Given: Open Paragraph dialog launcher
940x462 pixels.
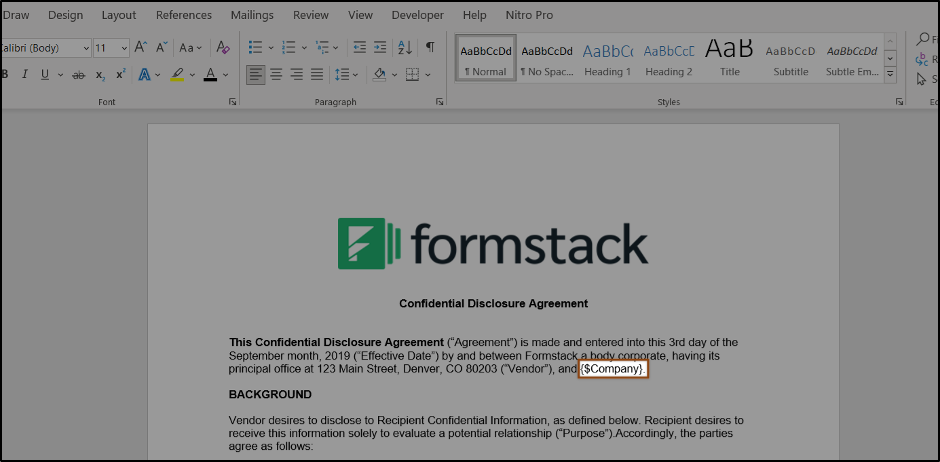Looking at the screenshot, I should tap(439, 102).
